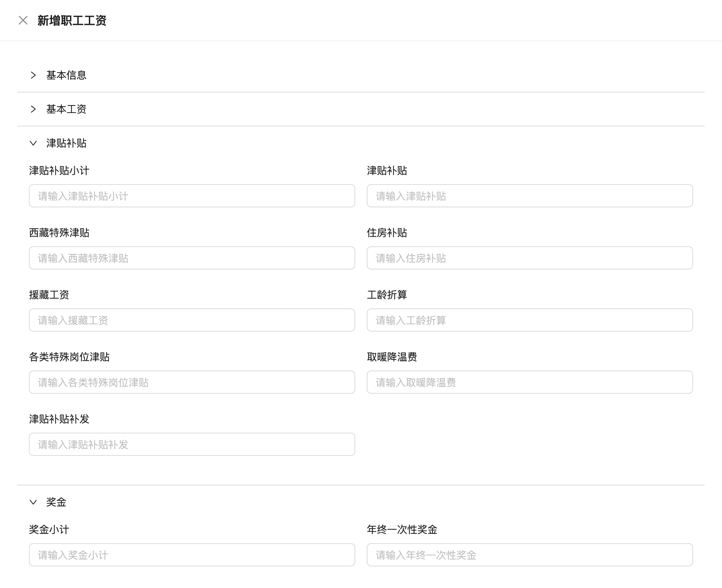Collapse the 津贴补贴 section chevron
The height and width of the screenshot is (588, 722).
[33, 143]
